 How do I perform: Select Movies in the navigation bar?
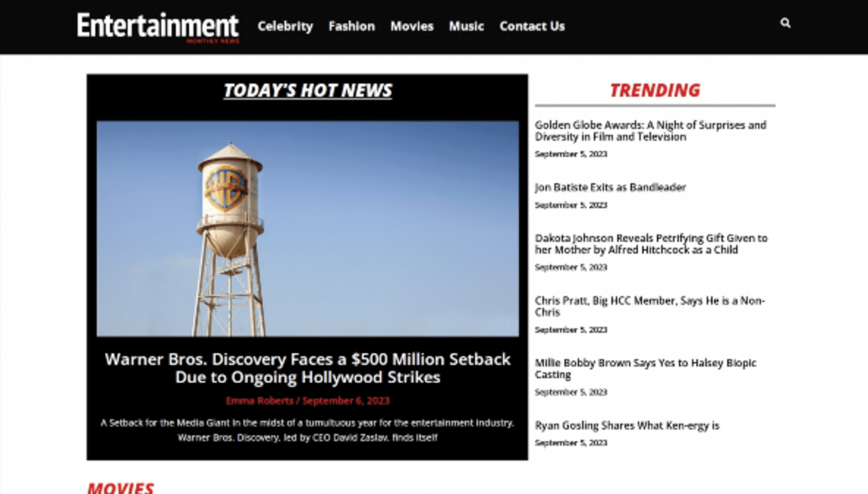coord(412,26)
